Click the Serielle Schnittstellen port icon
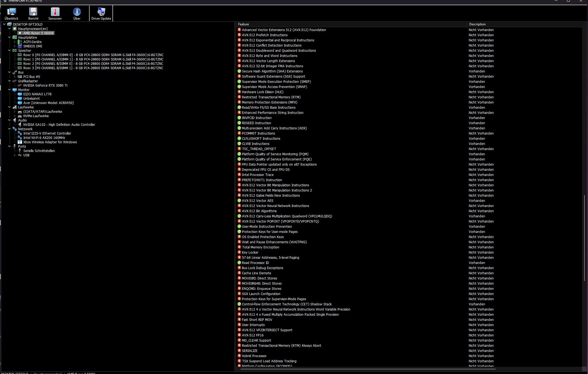Viewport: 588px width, 374px height. (x=20, y=151)
